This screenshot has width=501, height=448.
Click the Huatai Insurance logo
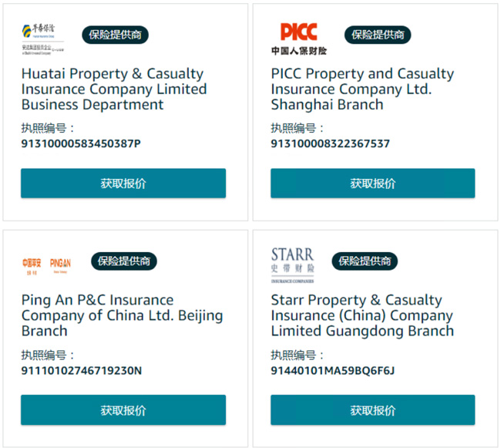[x=43, y=39]
